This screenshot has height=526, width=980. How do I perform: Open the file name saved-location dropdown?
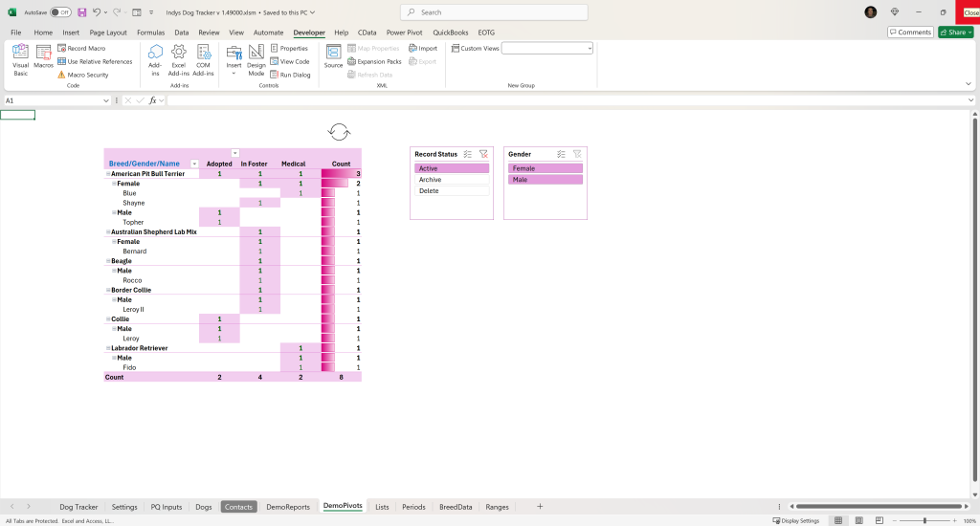tap(313, 12)
